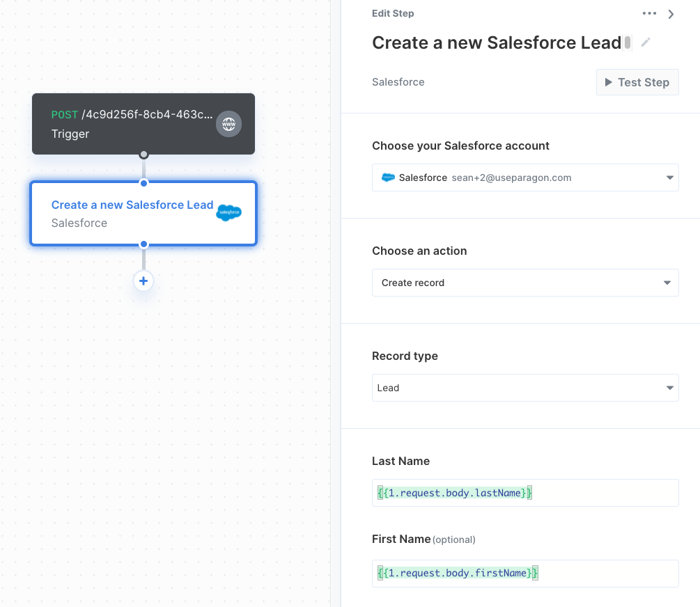Viewport: 700px width, 607px height.
Task: Select the POST Trigger step card
Action: click(x=143, y=124)
